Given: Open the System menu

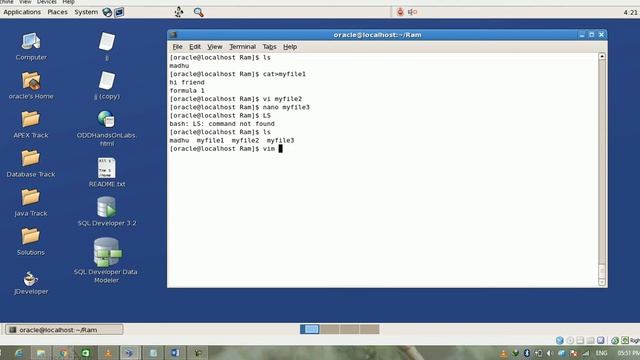Looking at the screenshot, I should [86, 12].
